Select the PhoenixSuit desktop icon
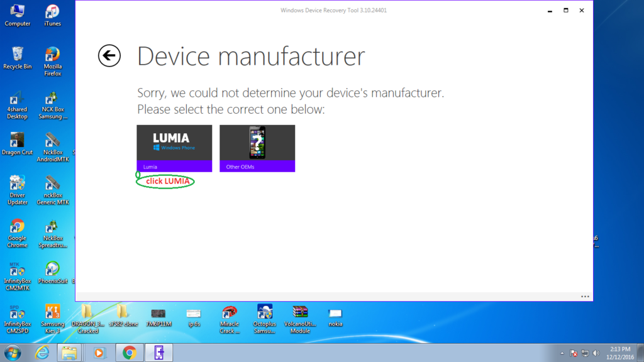Image resolution: width=644 pixels, height=362 pixels. [x=52, y=271]
